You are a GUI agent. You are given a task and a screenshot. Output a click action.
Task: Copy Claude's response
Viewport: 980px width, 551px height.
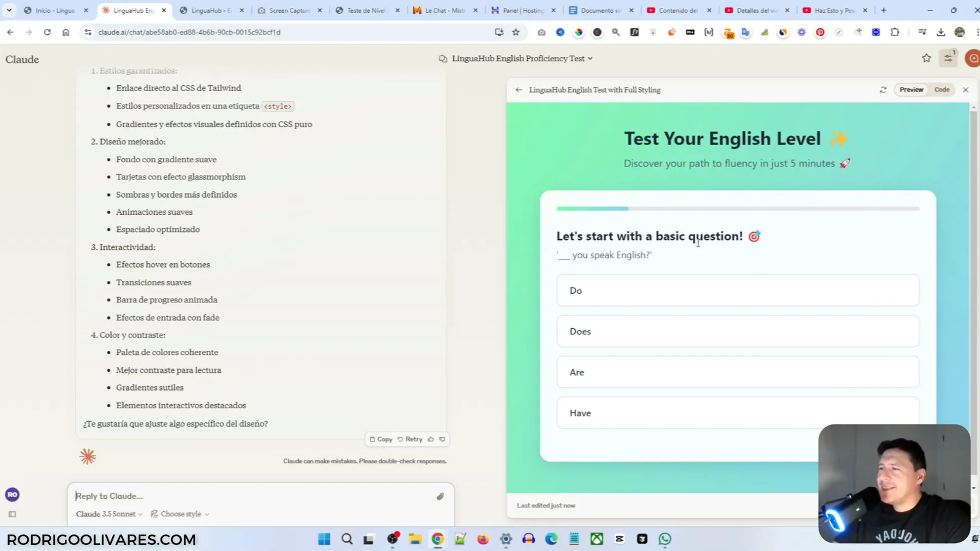pyautogui.click(x=381, y=439)
